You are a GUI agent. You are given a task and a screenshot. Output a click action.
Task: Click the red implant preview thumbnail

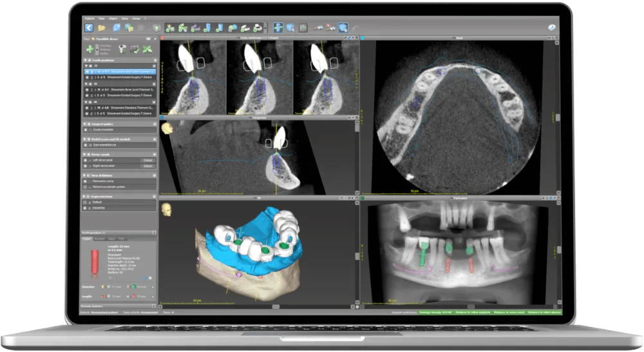click(x=95, y=263)
